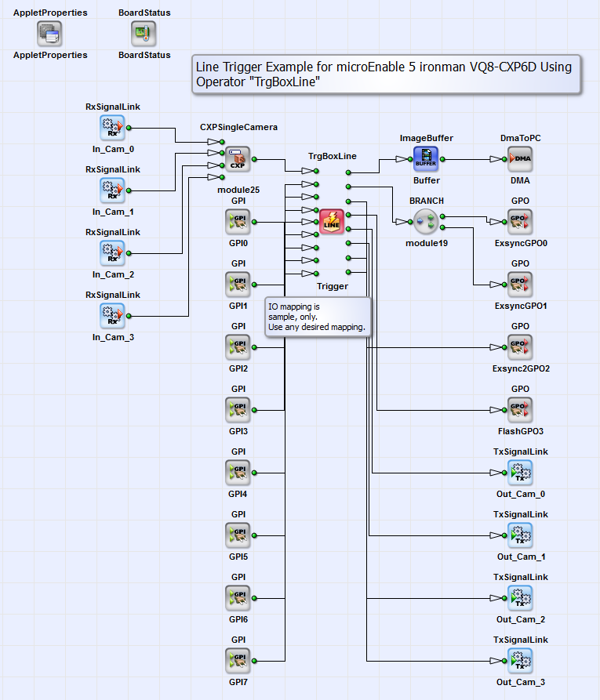This screenshot has width=600, height=700.
Task: Click the GPI4 module icon
Action: [x=238, y=473]
